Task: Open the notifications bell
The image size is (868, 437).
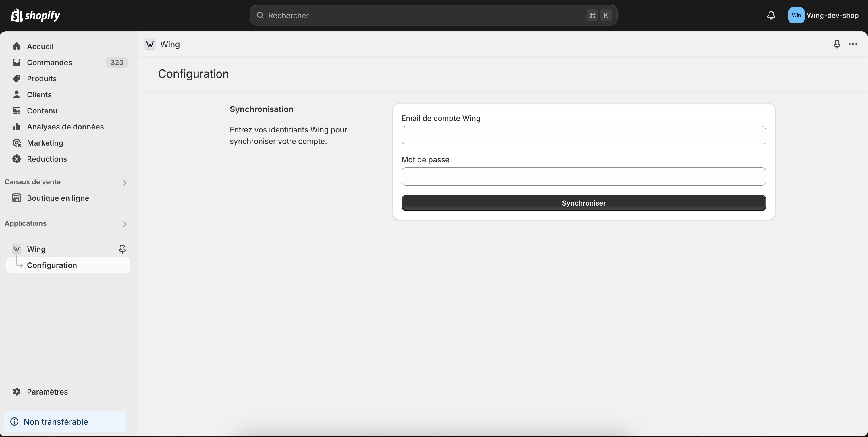Action: coord(771,15)
